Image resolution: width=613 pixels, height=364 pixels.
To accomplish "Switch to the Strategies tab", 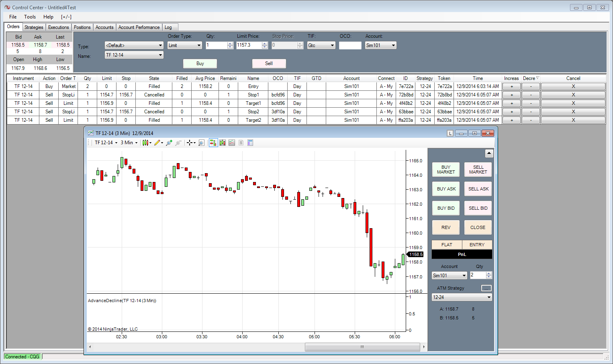I will pyautogui.click(x=34, y=27).
